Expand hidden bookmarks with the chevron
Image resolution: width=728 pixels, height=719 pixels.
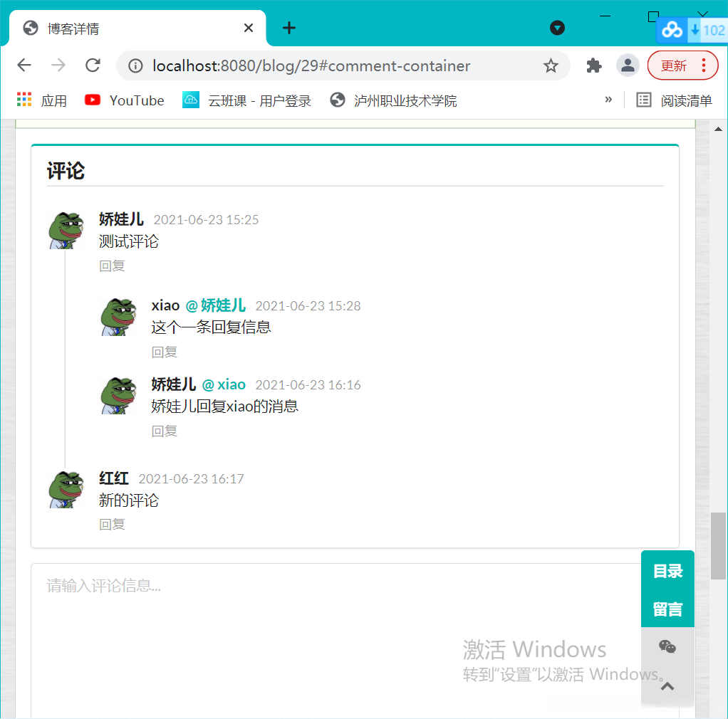(x=609, y=100)
